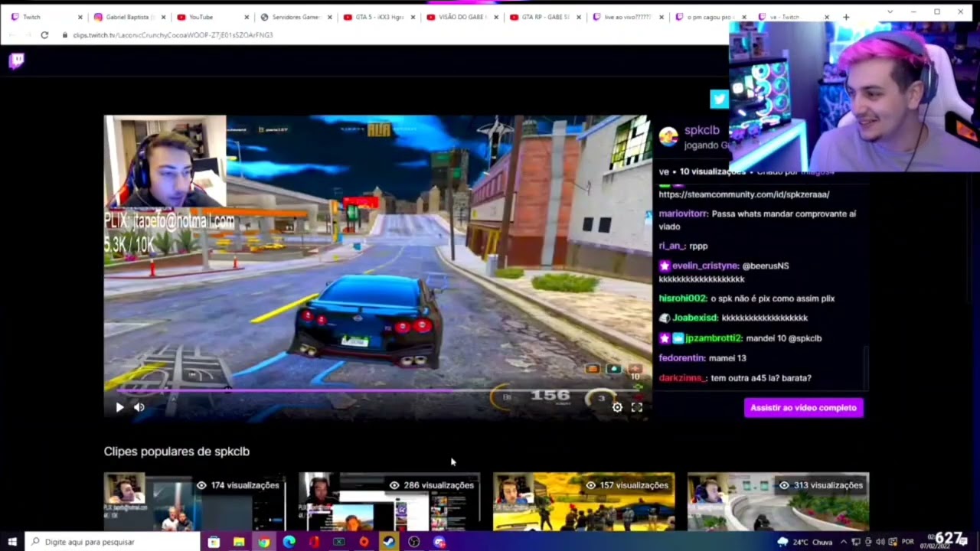Click the browser address bar URL
This screenshot has height=551, width=980.
[x=173, y=35]
